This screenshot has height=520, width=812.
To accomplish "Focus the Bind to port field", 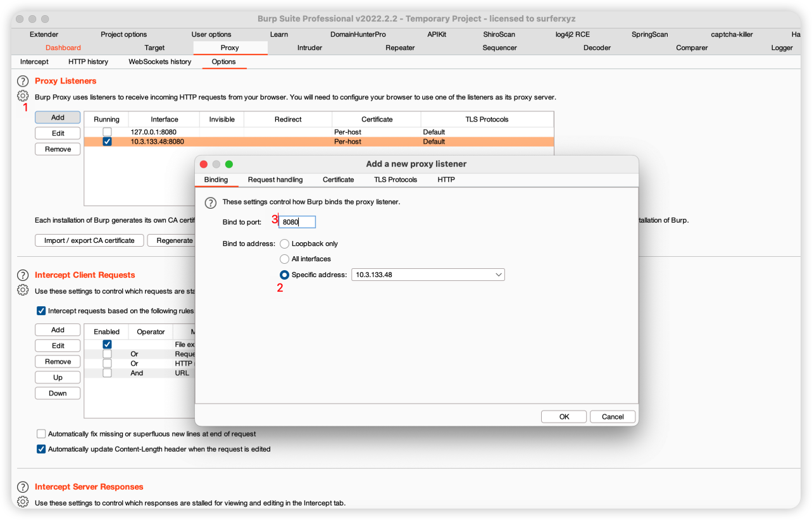I will point(297,222).
